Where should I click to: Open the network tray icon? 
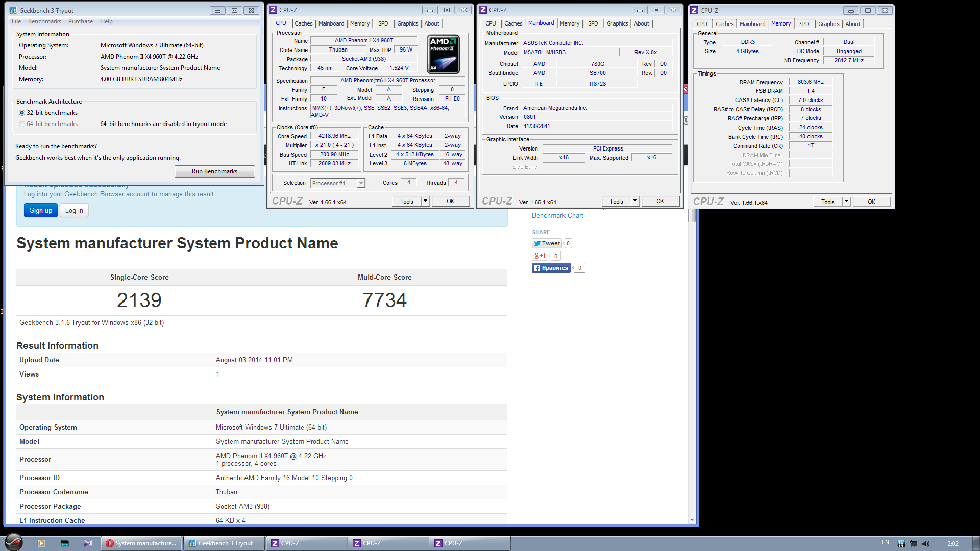coord(914,544)
